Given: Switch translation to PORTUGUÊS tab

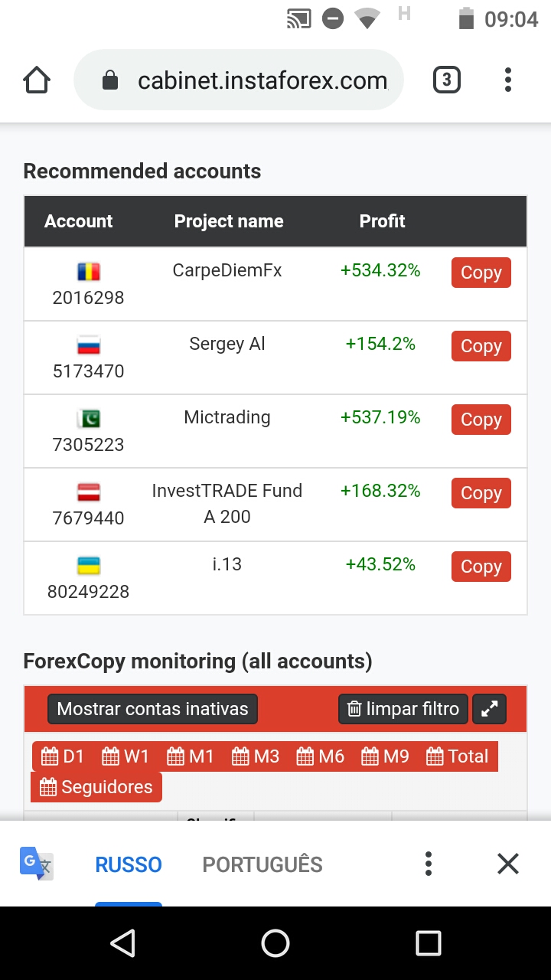Looking at the screenshot, I should (x=262, y=864).
